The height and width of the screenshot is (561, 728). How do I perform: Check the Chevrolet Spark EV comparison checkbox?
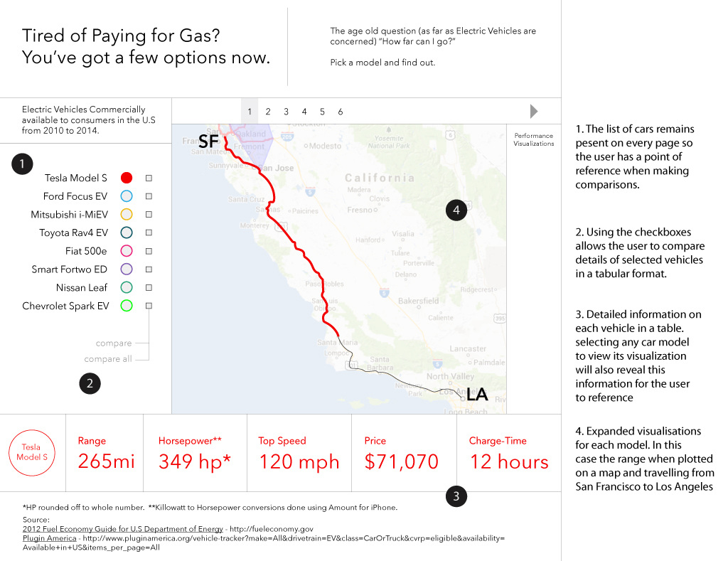[x=149, y=305]
